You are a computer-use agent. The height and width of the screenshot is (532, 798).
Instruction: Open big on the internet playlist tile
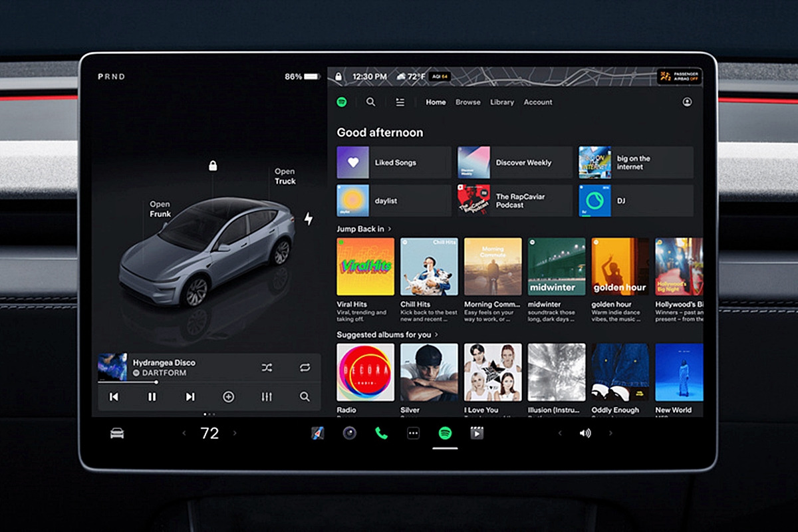636,162
